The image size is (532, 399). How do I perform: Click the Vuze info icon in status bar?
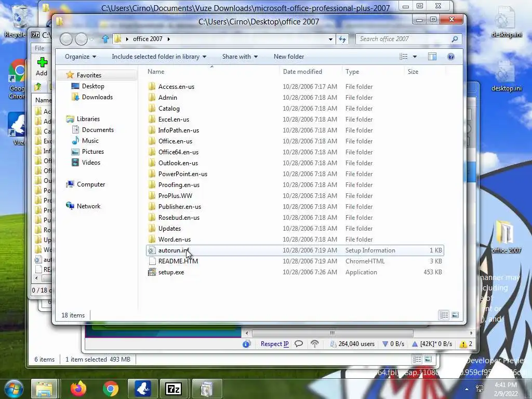(246, 344)
